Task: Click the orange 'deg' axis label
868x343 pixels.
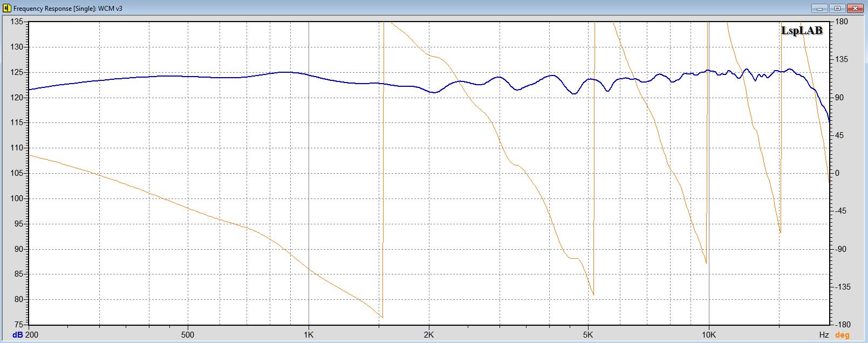Action: pos(842,335)
